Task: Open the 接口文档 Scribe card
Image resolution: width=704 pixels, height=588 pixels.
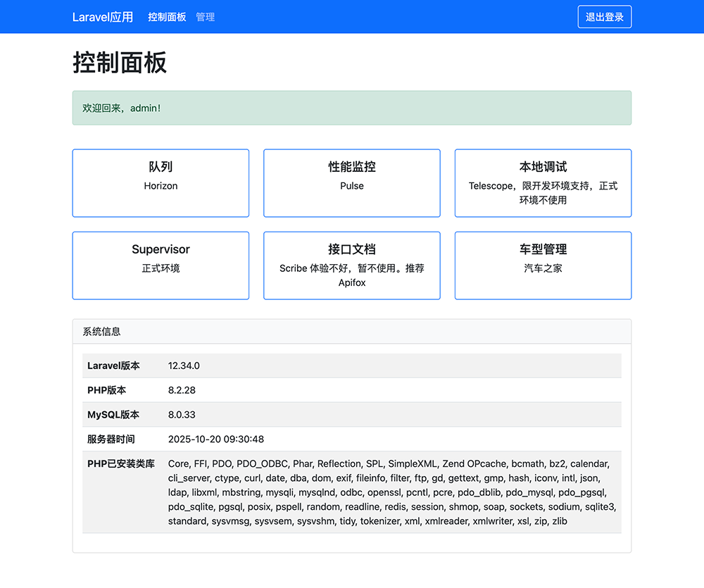Action: pos(351,265)
